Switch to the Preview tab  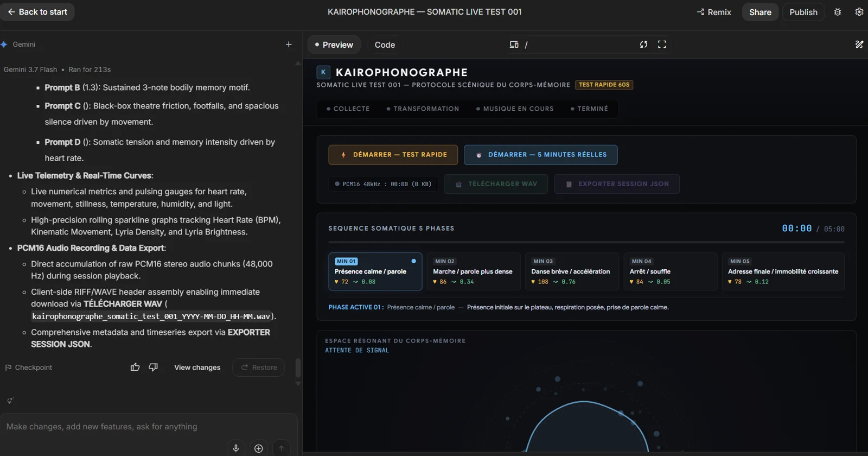click(x=334, y=45)
